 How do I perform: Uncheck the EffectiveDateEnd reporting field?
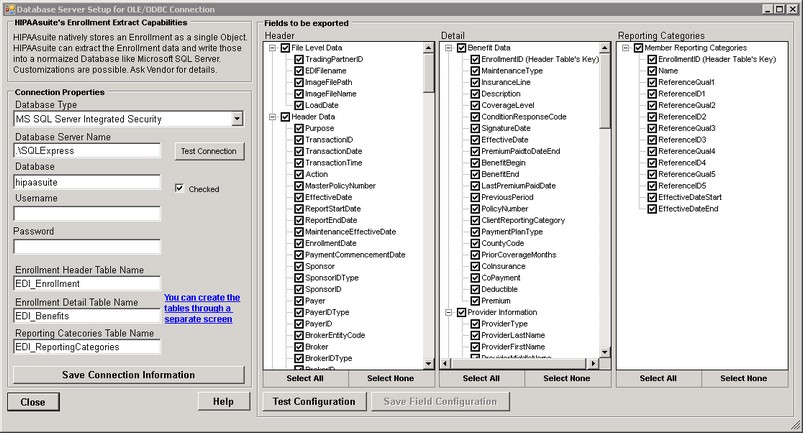click(652, 209)
